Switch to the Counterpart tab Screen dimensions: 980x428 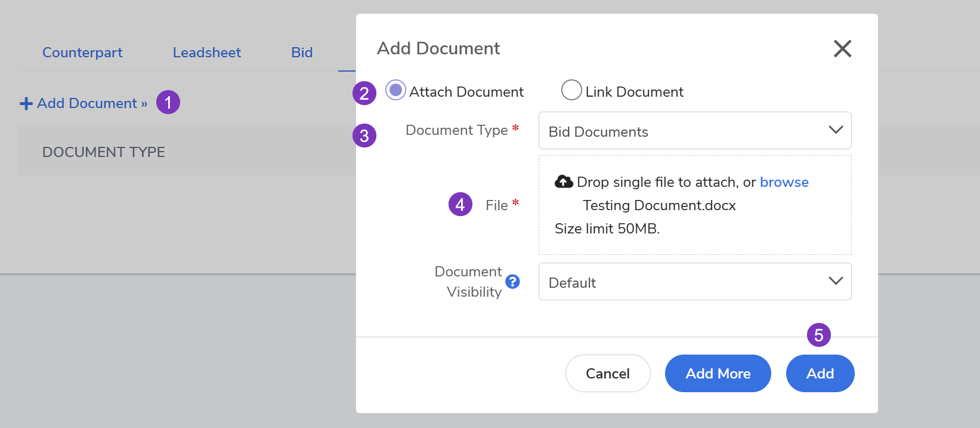click(82, 53)
